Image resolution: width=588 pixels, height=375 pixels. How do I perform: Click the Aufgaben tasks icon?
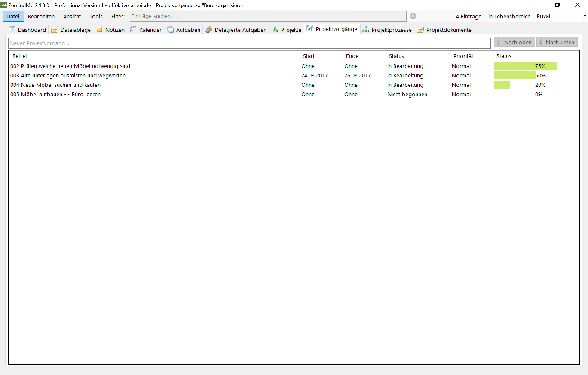[170, 29]
